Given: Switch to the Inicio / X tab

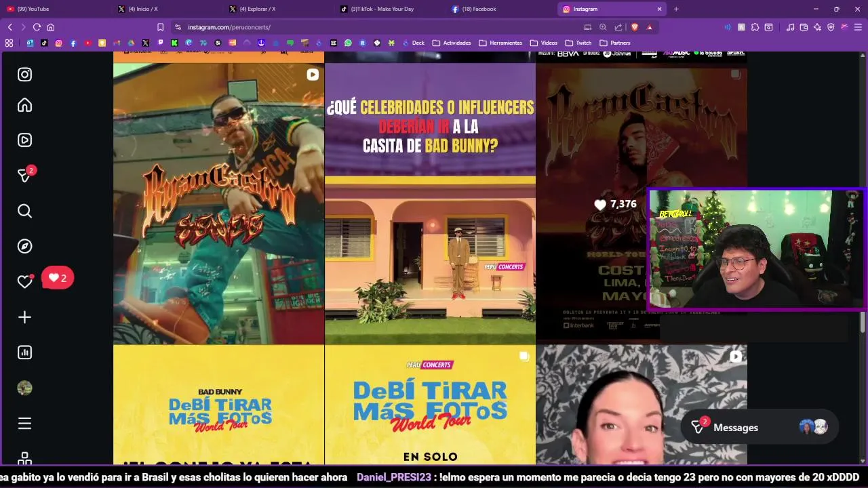Looking at the screenshot, I should point(166,9).
